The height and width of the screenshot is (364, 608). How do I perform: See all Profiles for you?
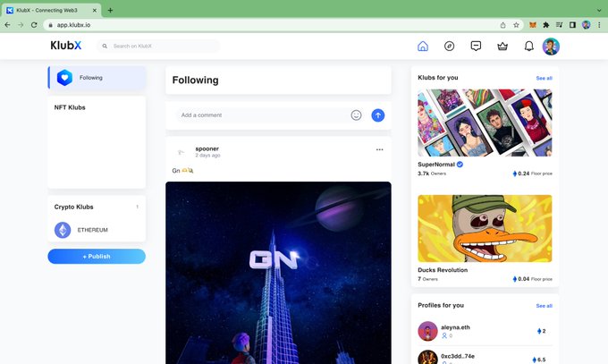point(544,306)
